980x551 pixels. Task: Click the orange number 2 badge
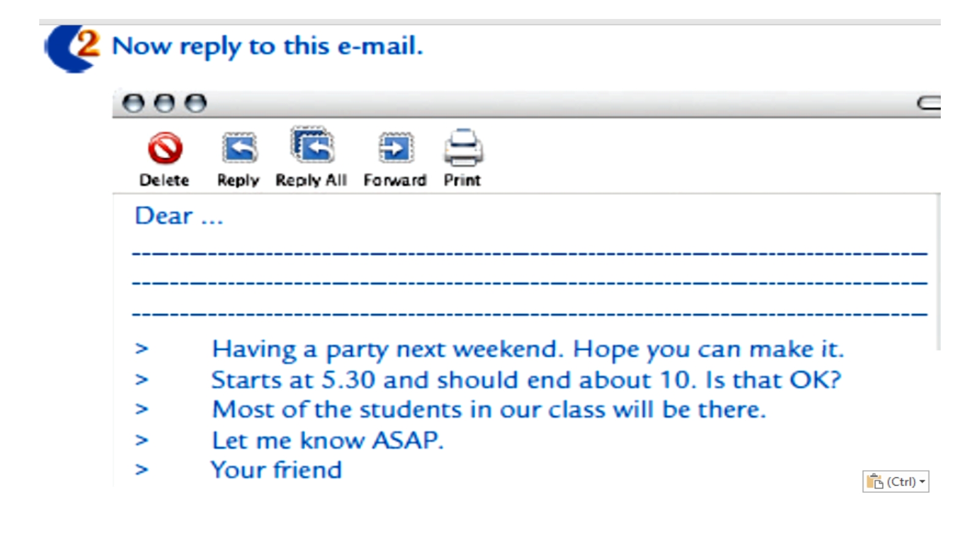(x=88, y=43)
